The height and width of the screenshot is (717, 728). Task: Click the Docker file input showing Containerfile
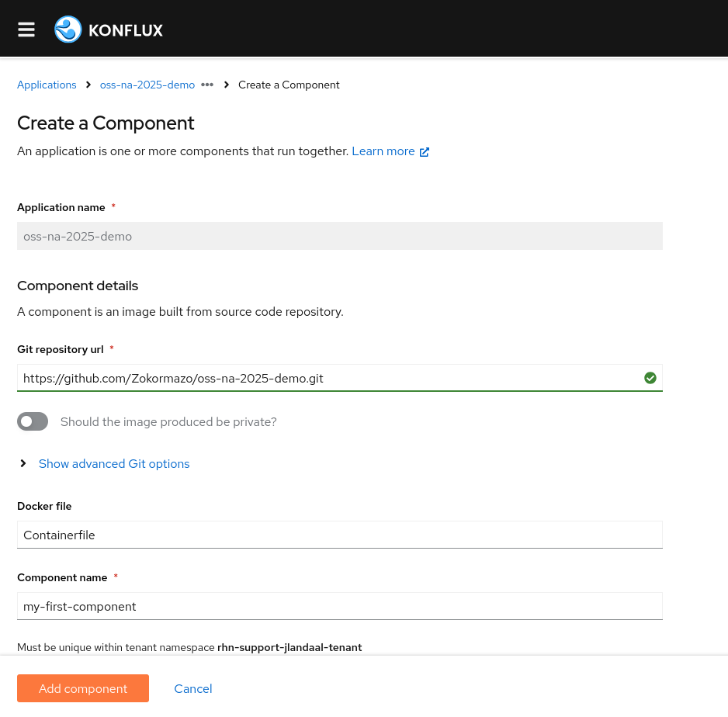(x=339, y=535)
